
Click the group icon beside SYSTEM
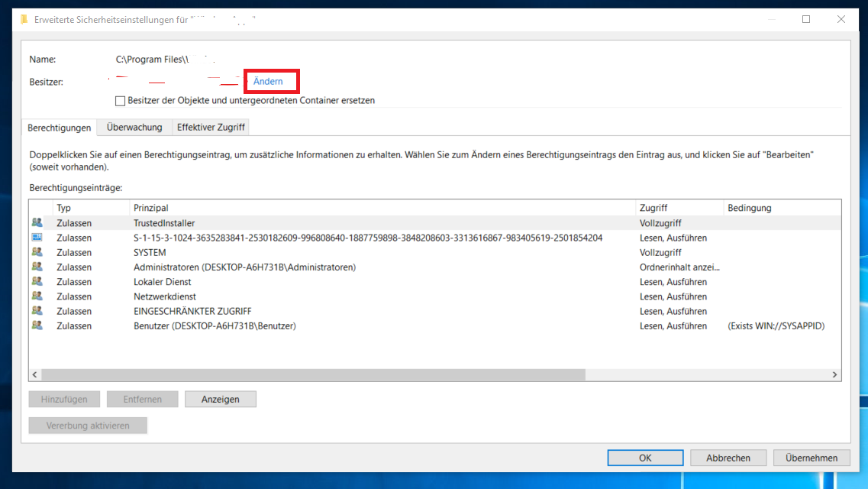[x=37, y=252]
